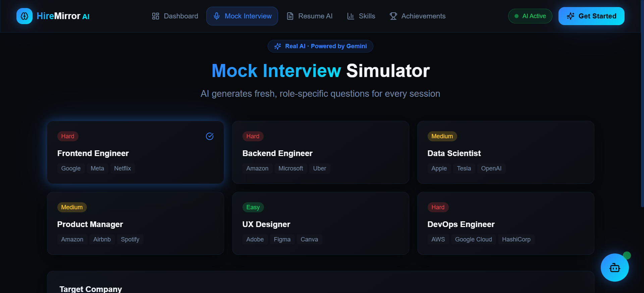Click the Medium badge on Product Manager
This screenshot has height=293, width=644.
pyautogui.click(x=72, y=207)
